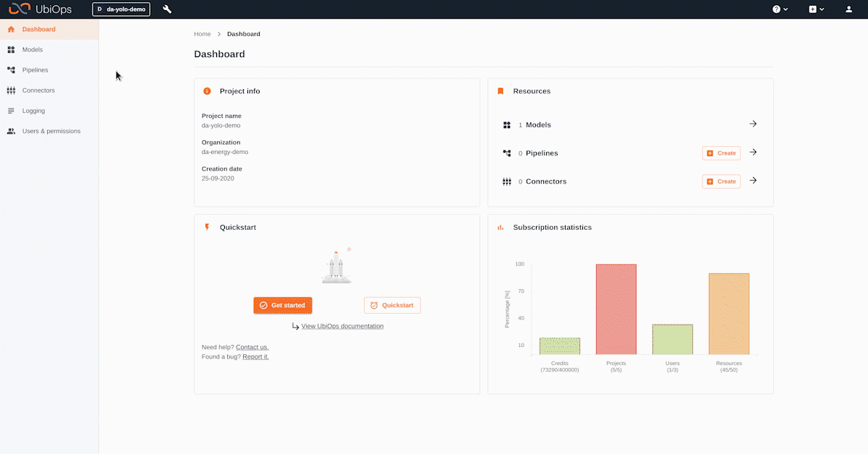
Task: Click the Models icon in Resources card
Action: [507, 125]
